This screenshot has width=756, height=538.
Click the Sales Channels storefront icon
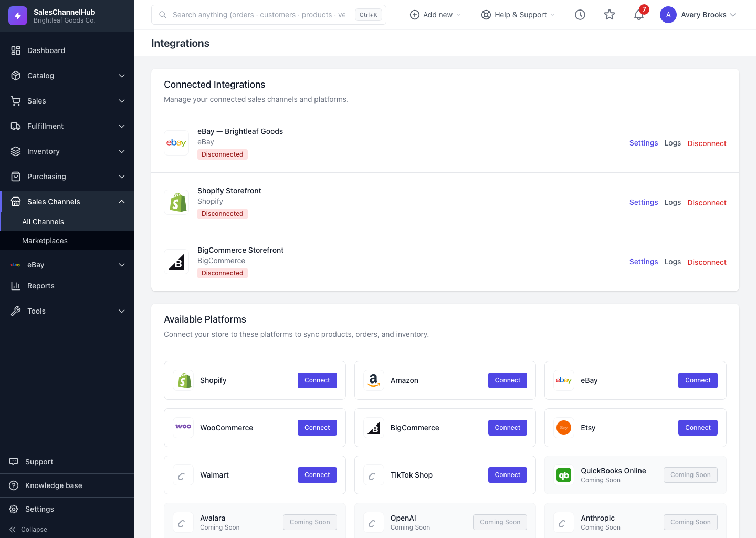[16, 202]
